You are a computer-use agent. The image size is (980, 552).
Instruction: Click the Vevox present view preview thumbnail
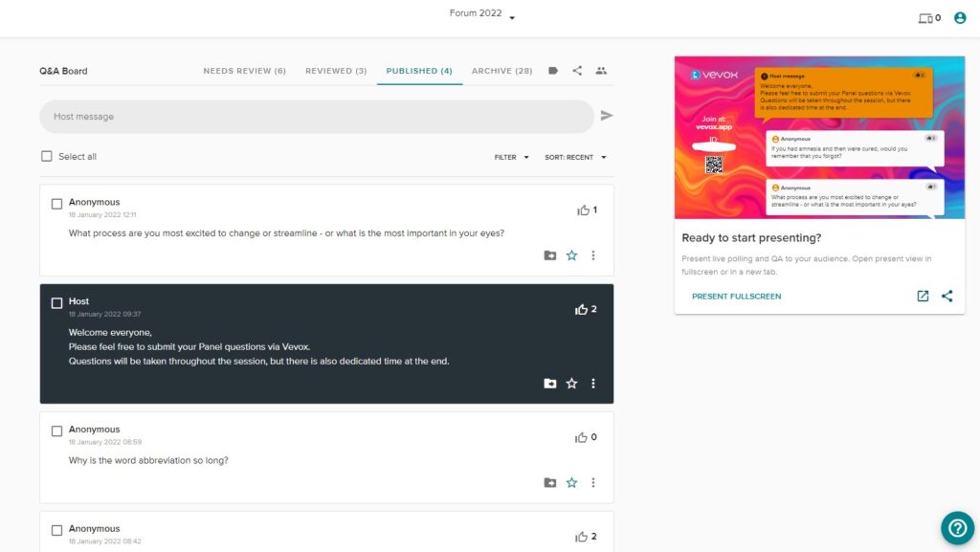pyautogui.click(x=819, y=138)
